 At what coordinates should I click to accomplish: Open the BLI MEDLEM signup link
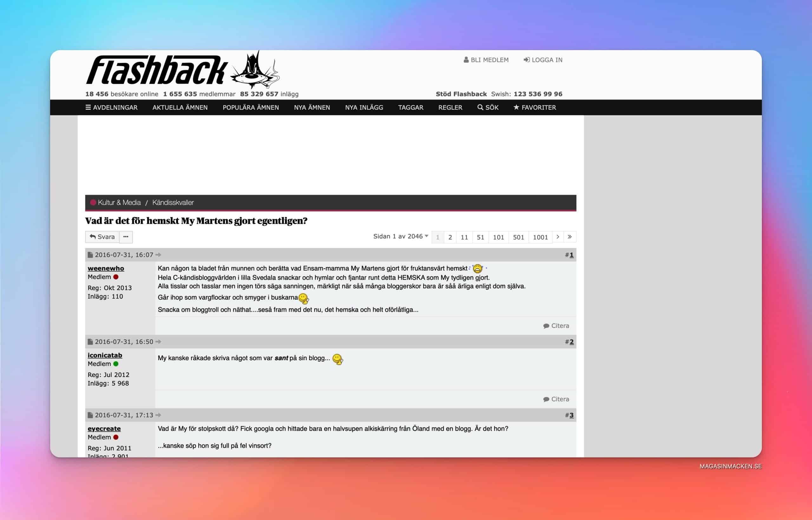point(486,60)
